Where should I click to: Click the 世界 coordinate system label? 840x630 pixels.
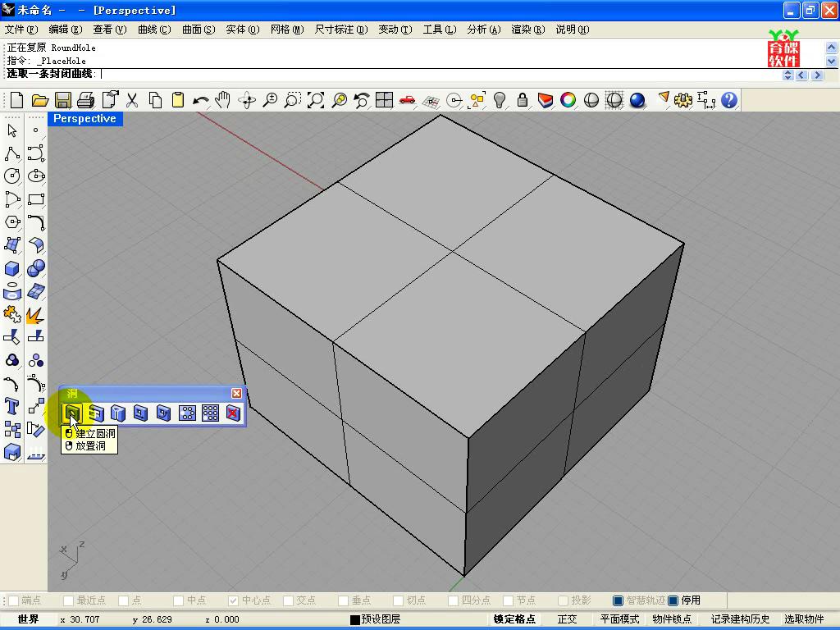pos(28,619)
